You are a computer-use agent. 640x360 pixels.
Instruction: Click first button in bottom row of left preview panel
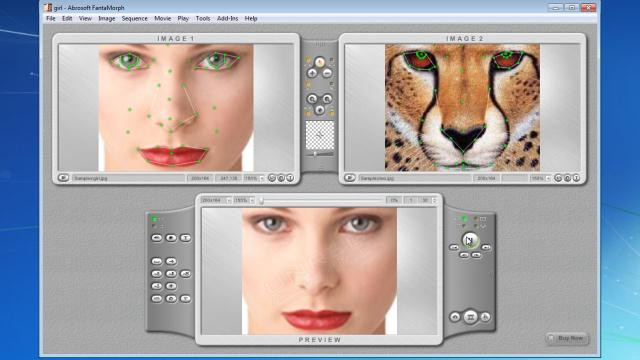coord(157,299)
